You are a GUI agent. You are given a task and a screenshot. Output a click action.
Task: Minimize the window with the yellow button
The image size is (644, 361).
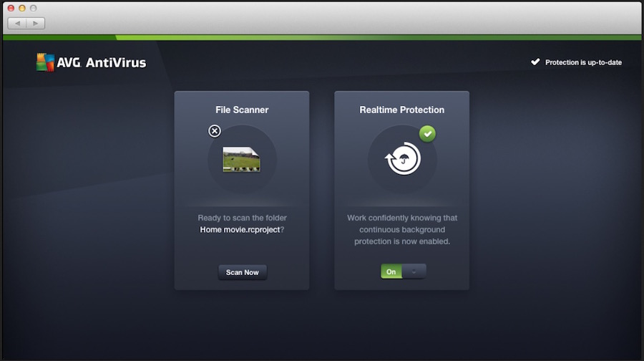pos(22,8)
